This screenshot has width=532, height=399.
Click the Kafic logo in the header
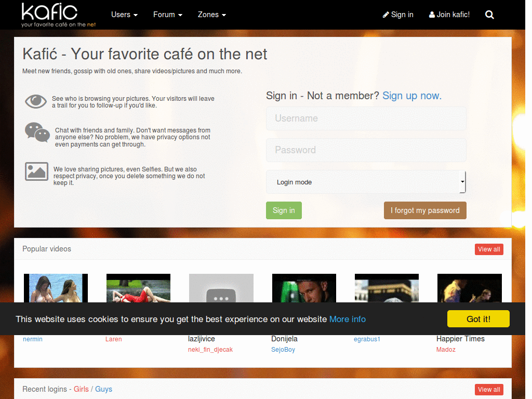click(x=58, y=15)
